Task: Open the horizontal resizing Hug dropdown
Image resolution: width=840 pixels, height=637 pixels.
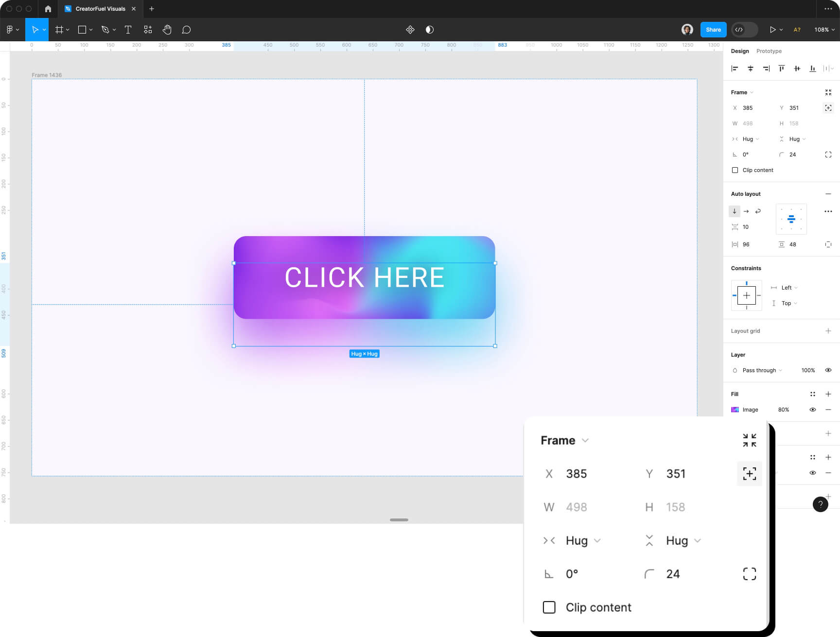Action: 750,139
